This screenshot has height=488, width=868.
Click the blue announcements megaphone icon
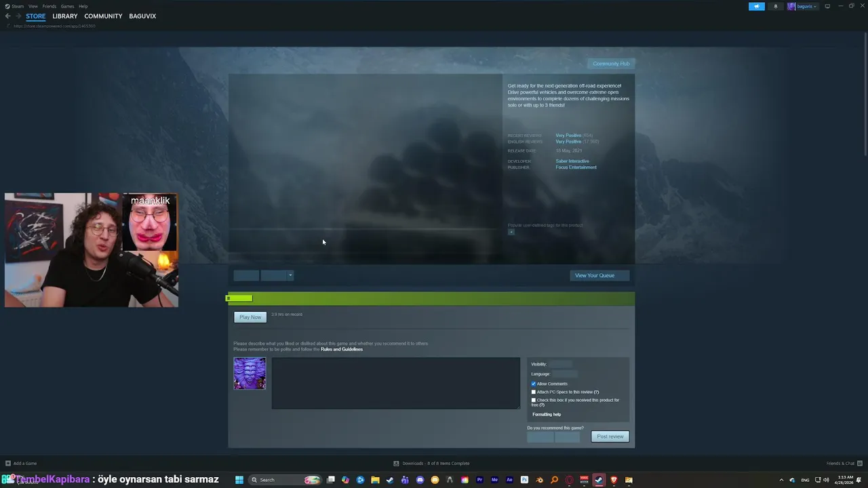756,6
